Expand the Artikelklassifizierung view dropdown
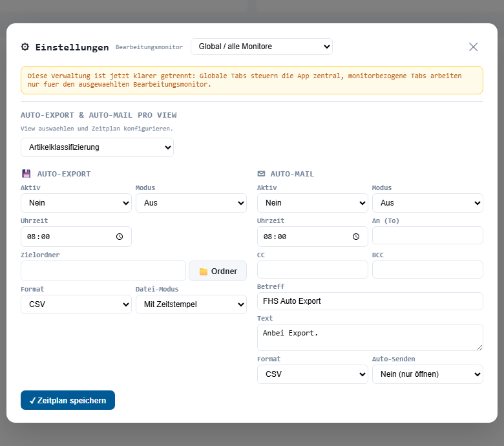The width and height of the screenshot is (504, 446). pos(97,147)
